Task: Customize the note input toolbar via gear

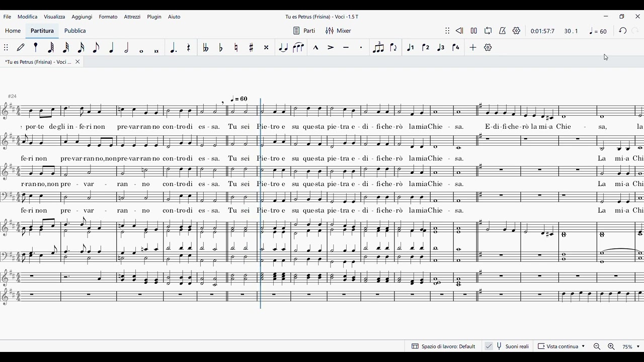Action: [x=488, y=47]
